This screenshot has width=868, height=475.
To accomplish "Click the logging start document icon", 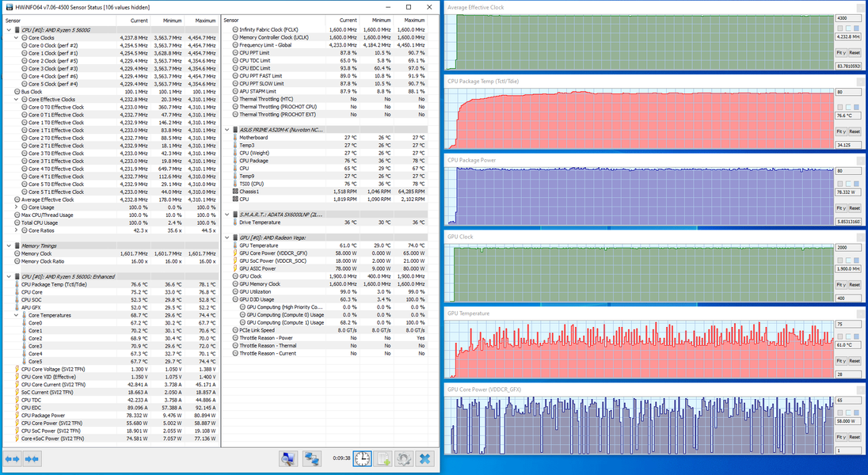I will click(383, 459).
